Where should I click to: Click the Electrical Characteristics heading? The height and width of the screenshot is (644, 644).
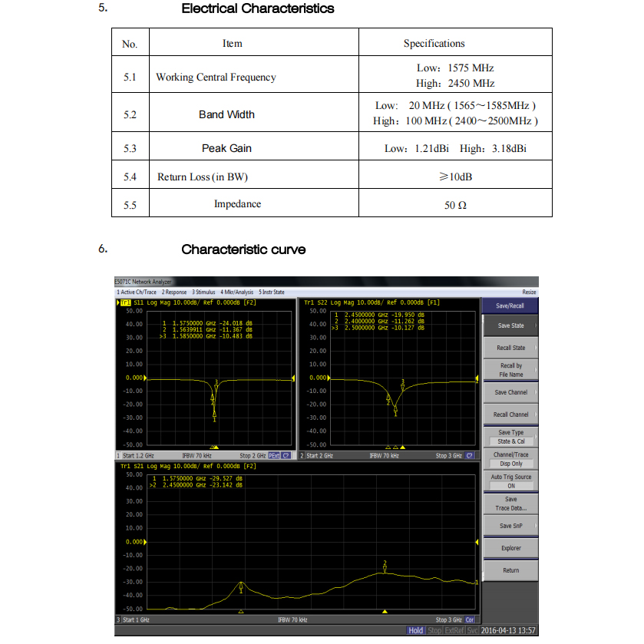(x=257, y=8)
